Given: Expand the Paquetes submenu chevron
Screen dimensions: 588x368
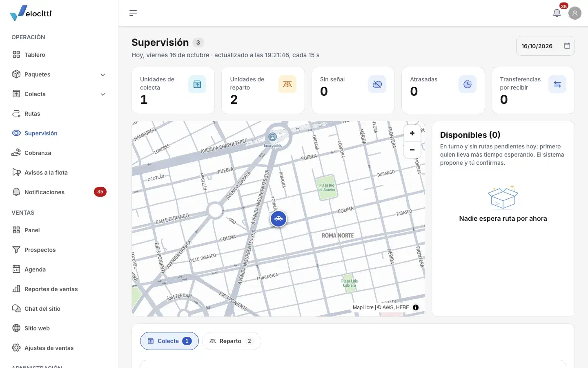Looking at the screenshot, I should click(x=103, y=74).
